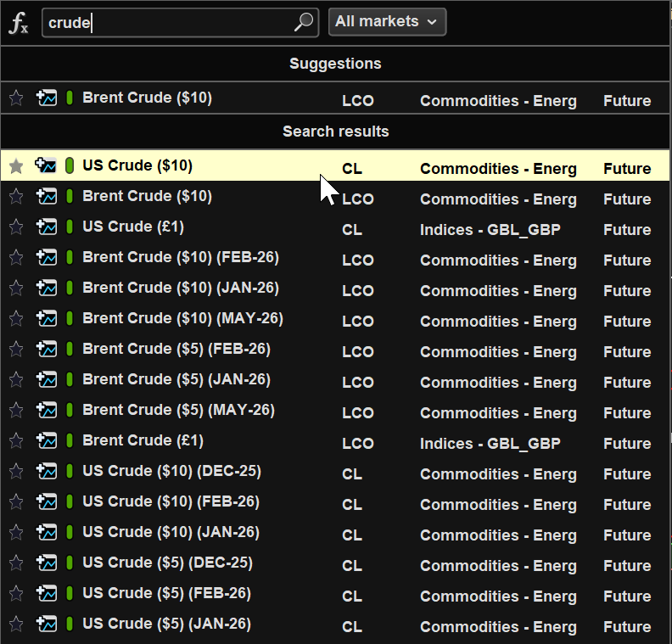The height and width of the screenshot is (644, 672).
Task: Click Future label in US Crude ($5) (DEC-25) row
Action: point(627,566)
